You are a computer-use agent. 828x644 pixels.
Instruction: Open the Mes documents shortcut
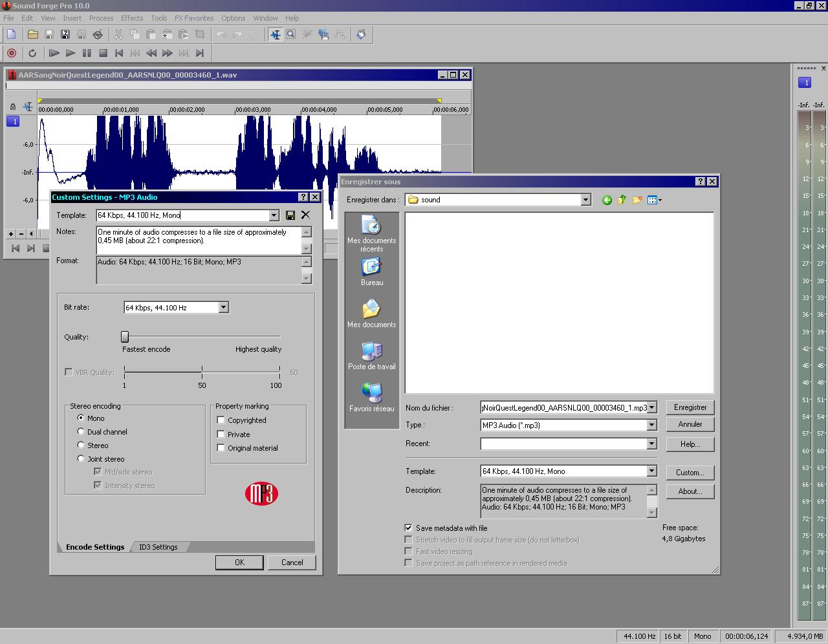click(371, 314)
